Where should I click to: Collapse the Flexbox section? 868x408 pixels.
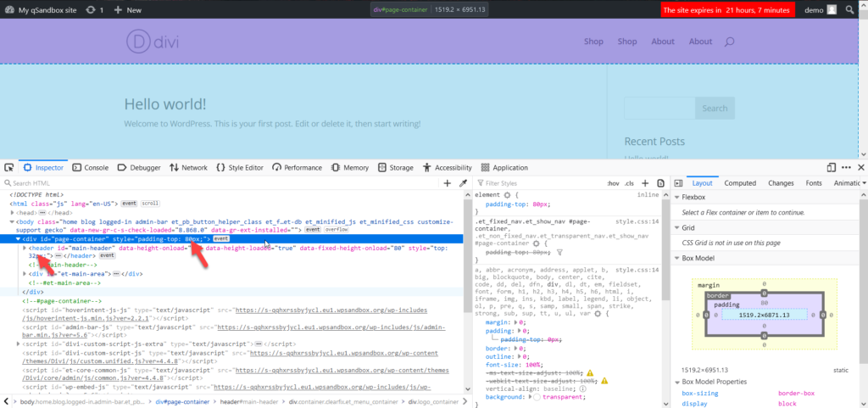(677, 198)
